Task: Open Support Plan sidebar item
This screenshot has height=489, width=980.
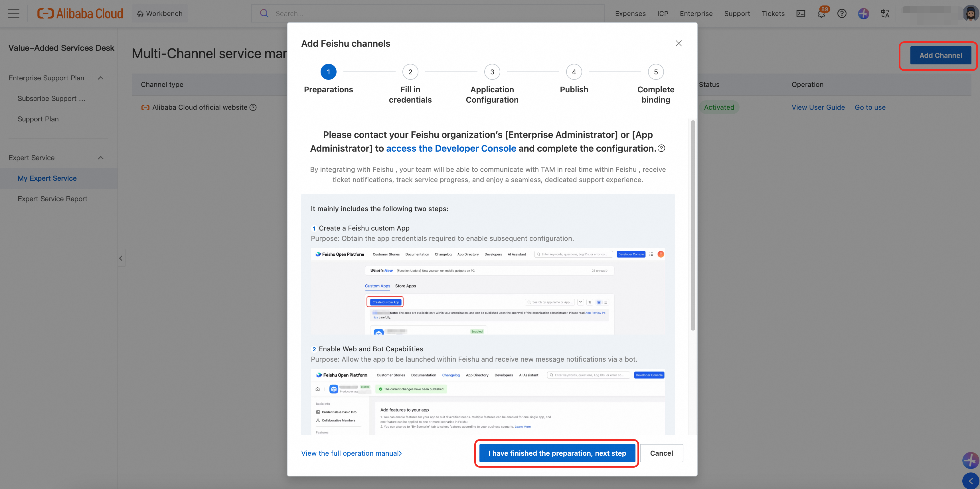Action: [x=38, y=119]
